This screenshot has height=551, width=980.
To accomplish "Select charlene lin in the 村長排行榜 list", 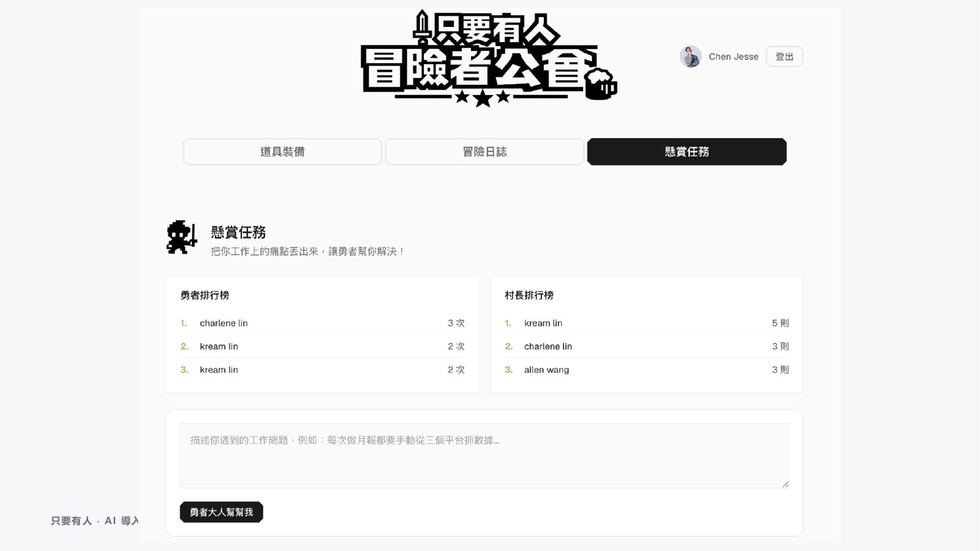I will pos(548,347).
